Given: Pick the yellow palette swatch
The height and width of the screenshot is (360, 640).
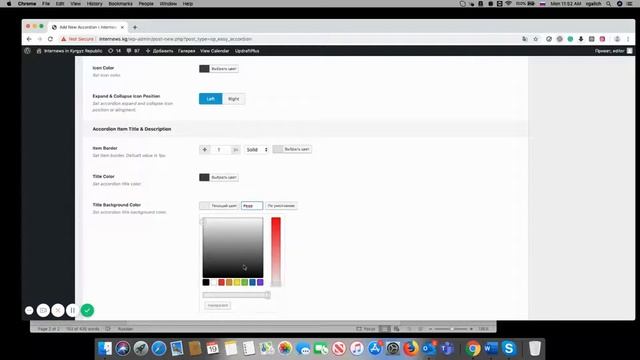Looking at the screenshot, I should coord(237,282).
